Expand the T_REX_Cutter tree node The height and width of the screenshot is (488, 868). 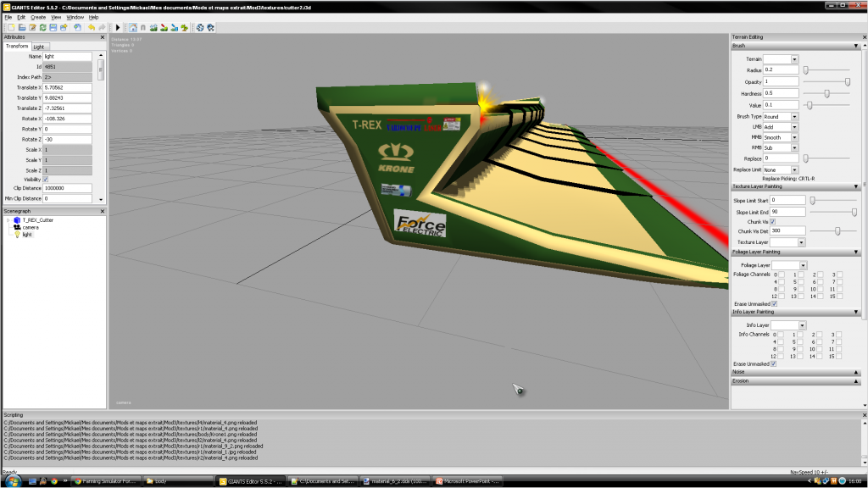click(8, 220)
